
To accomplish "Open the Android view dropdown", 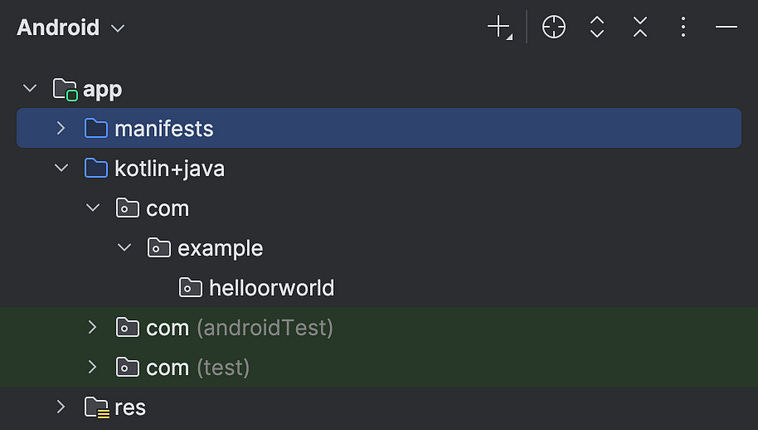I will click(x=71, y=27).
